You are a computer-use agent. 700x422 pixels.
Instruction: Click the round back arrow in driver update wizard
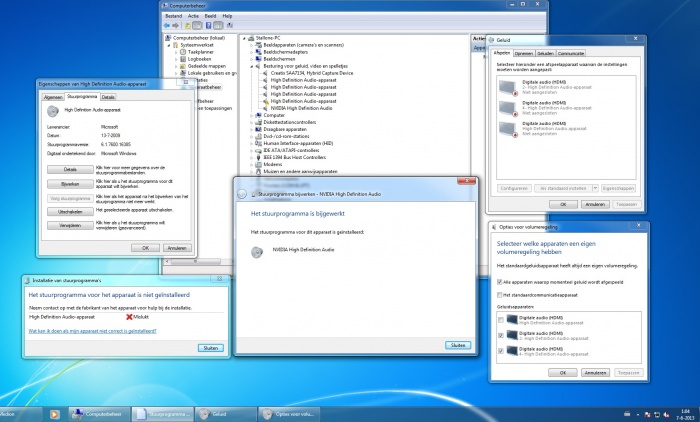pos(242,194)
